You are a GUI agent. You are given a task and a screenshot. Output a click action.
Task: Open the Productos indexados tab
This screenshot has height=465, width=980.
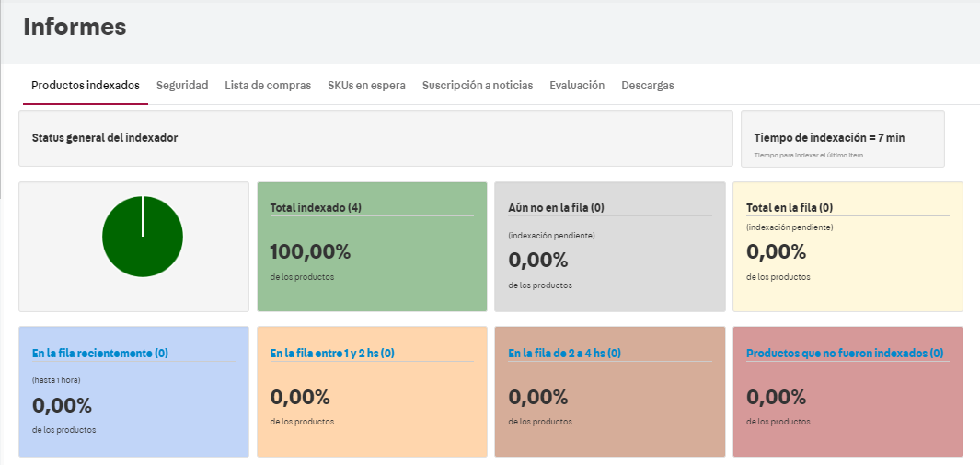tap(85, 85)
